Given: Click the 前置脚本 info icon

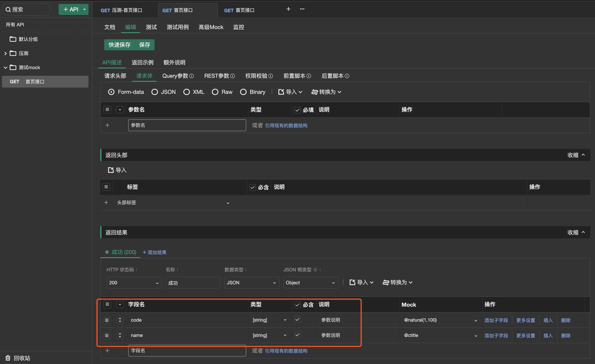Looking at the screenshot, I should click(309, 76).
